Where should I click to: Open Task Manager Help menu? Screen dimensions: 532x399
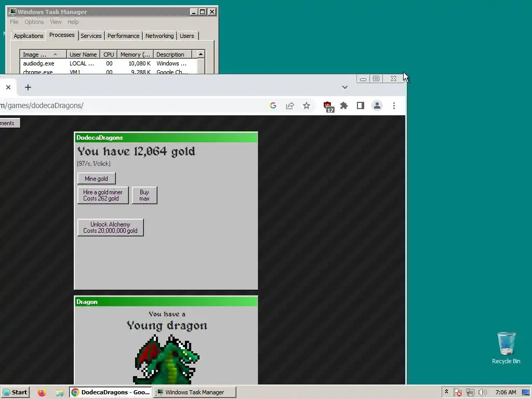point(73,22)
